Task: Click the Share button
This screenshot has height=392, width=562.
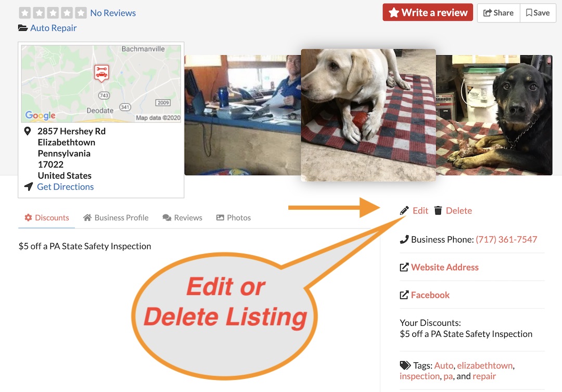Action: (x=499, y=13)
